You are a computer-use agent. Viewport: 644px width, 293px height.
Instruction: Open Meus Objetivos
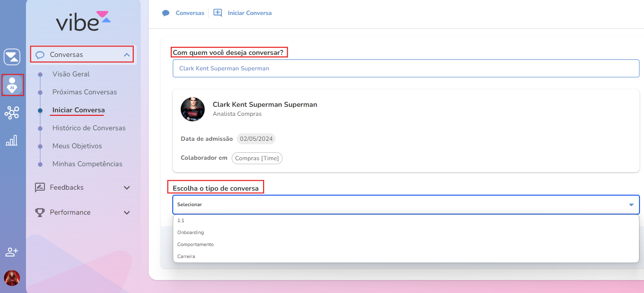(x=77, y=146)
